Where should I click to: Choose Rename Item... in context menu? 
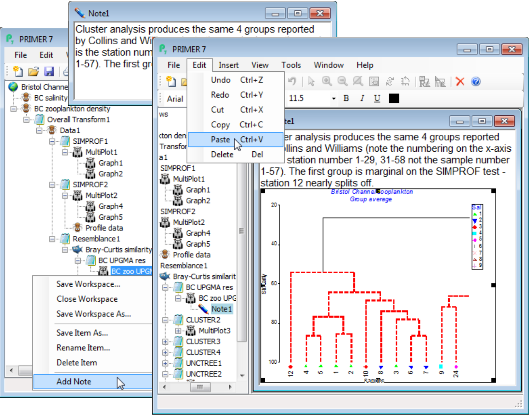[x=83, y=348]
